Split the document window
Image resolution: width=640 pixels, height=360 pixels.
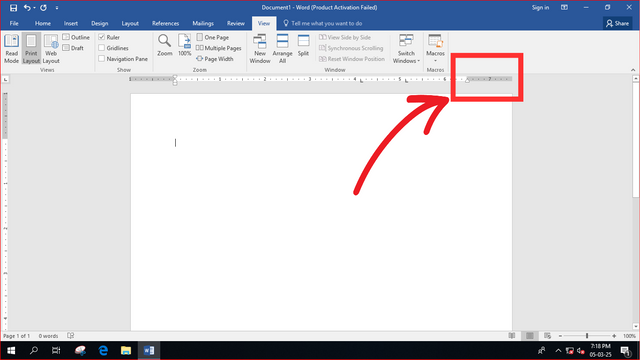[x=303, y=45]
